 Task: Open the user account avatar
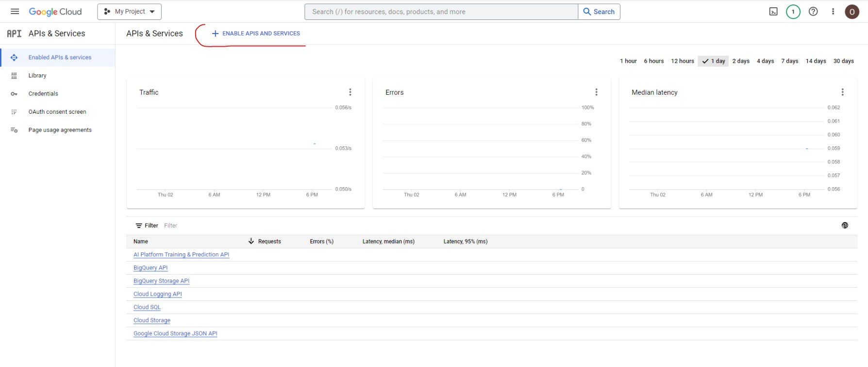click(852, 12)
